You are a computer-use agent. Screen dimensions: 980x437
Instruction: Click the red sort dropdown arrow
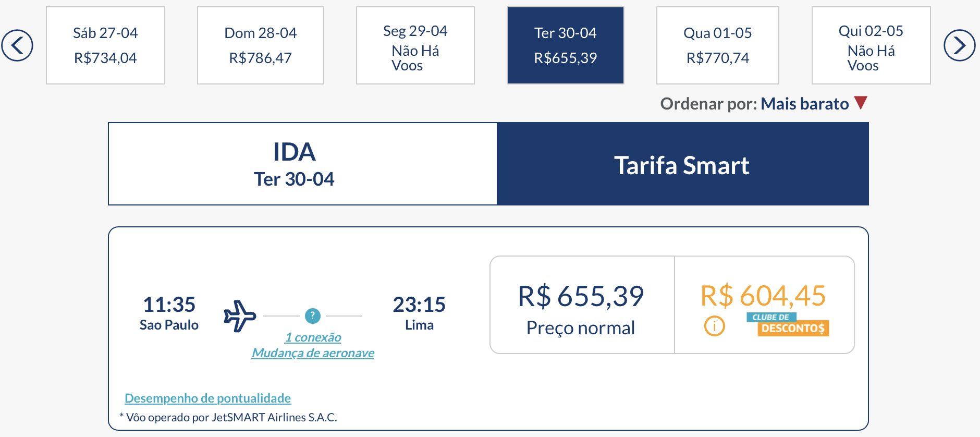pyautogui.click(x=861, y=103)
